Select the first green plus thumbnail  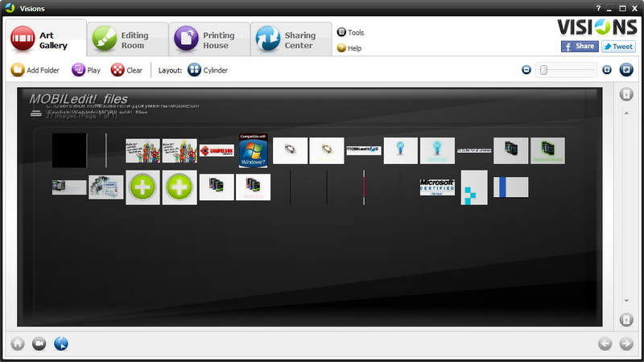tap(142, 187)
